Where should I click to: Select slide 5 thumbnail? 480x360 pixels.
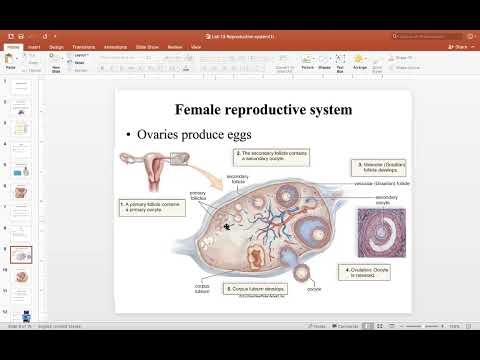[21, 171]
